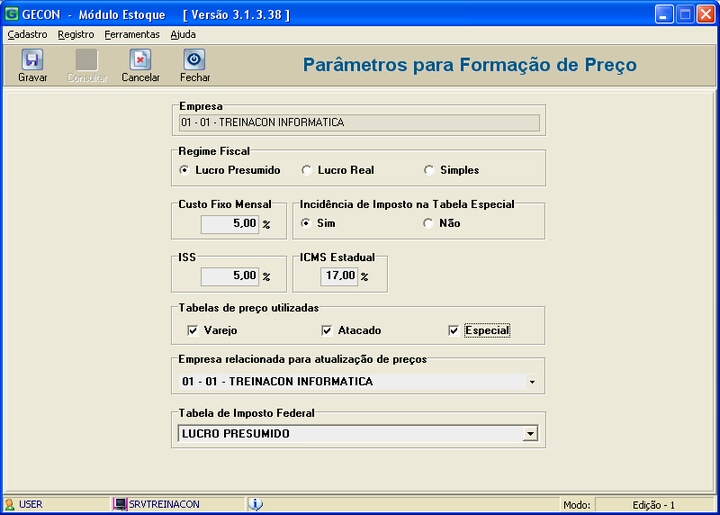Open the Tabela de Imposto Federal dropdown arrow
Viewport: 720px width, 515px height.
pos(530,433)
